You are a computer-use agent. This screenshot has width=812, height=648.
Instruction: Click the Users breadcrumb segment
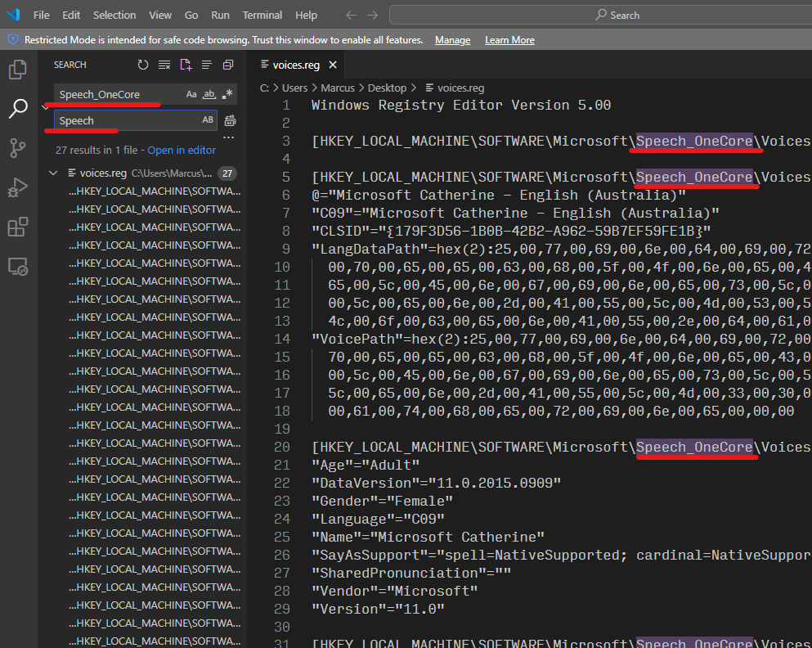[294, 88]
